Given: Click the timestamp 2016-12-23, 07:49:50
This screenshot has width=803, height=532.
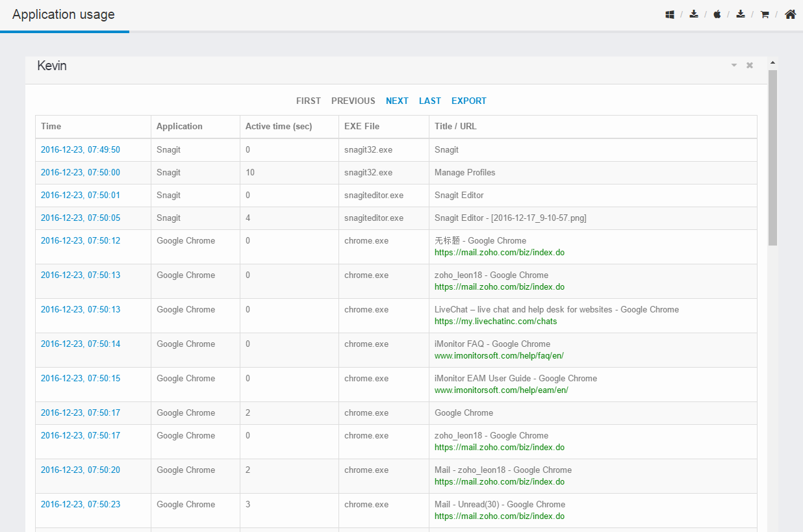Looking at the screenshot, I should (x=81, y=149).
